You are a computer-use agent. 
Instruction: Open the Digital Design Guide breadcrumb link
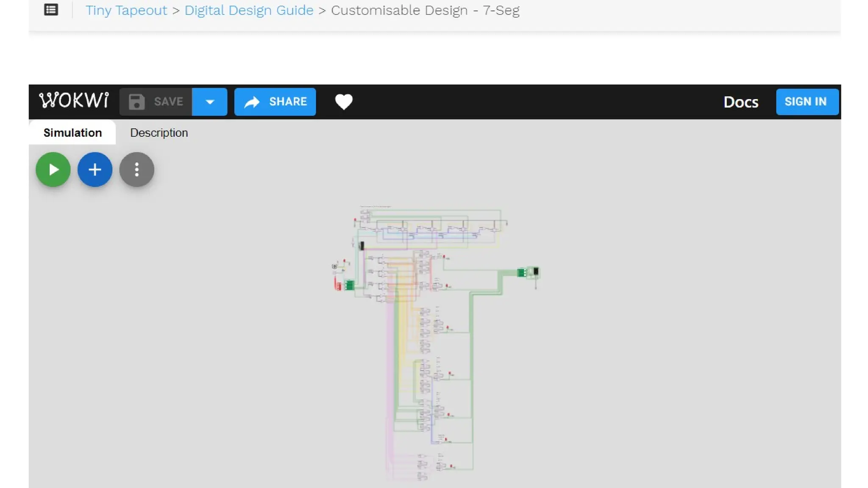249,10
